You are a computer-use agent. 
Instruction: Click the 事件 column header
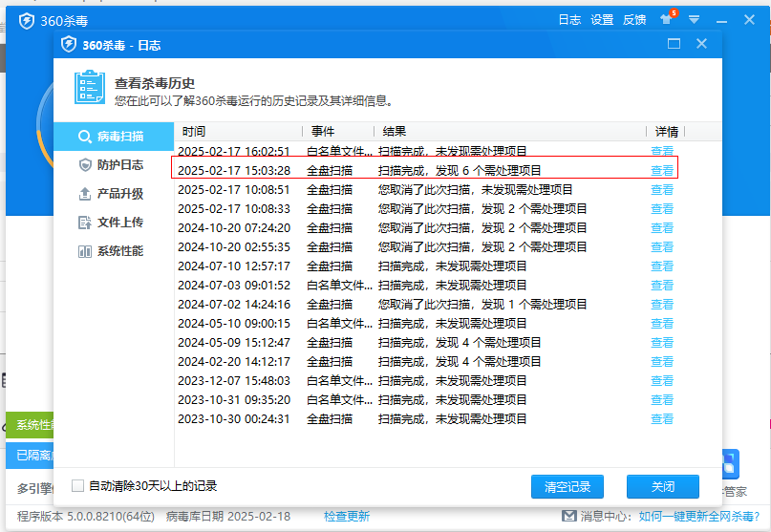(323, 132)
